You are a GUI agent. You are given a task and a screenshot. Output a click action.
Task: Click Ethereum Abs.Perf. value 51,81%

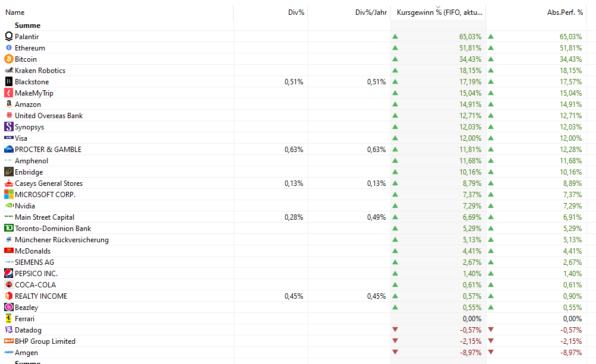click(570, 48)
